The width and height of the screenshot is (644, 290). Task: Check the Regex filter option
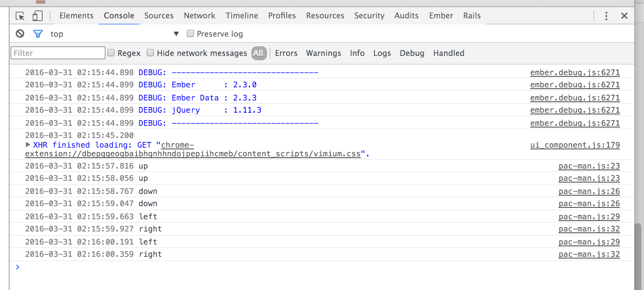pyautogui.click(x=111, y=53)
